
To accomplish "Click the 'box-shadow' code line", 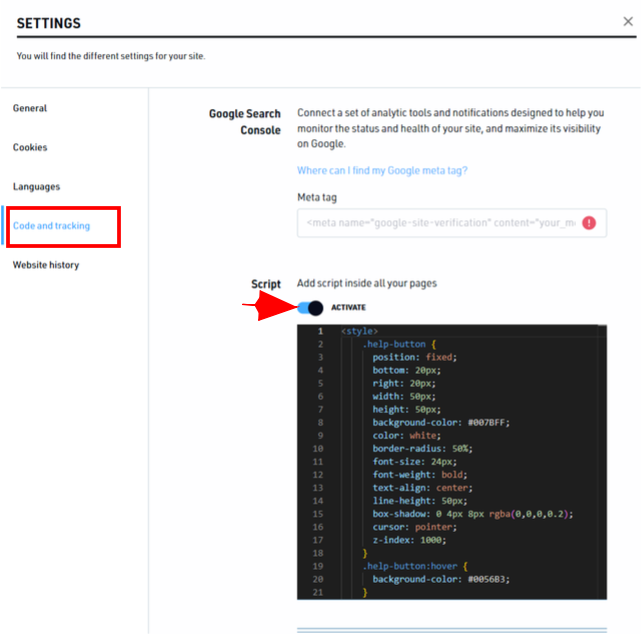I will coord(472,514).
